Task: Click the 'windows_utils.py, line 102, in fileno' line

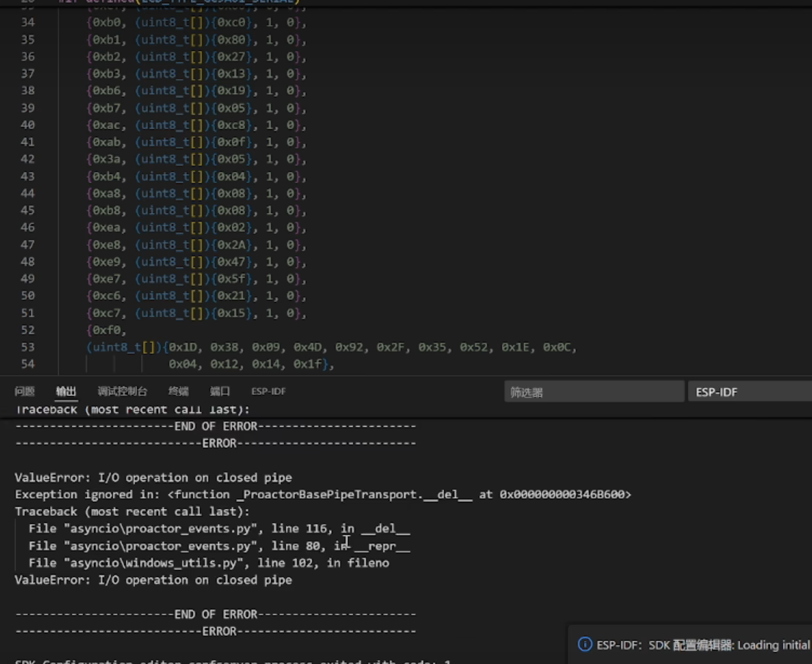Action: point(209,562)
